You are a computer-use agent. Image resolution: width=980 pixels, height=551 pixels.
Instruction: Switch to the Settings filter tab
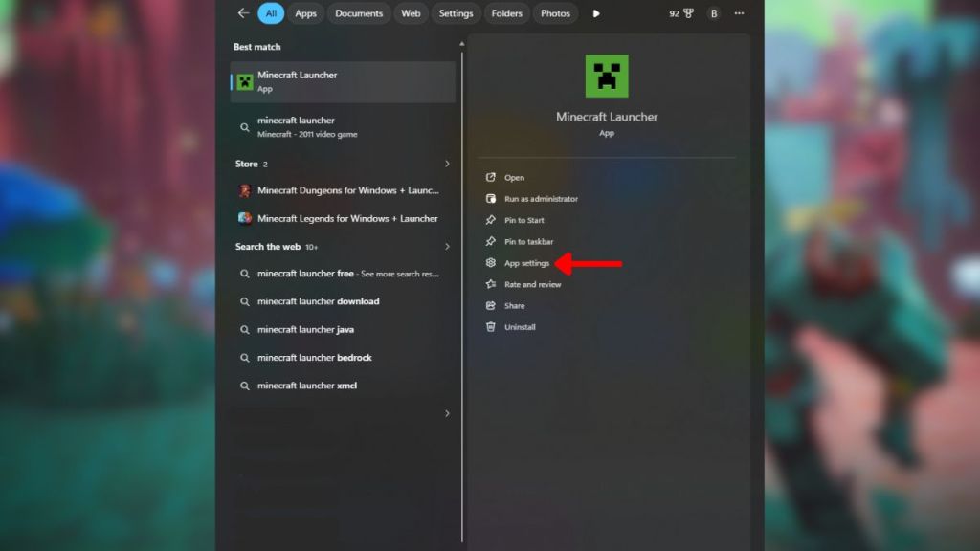click(456, 13)
